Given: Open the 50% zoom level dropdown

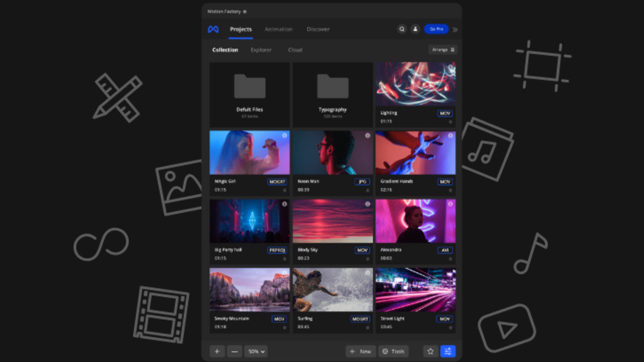Looking at the screenshot, I should 256,351.
